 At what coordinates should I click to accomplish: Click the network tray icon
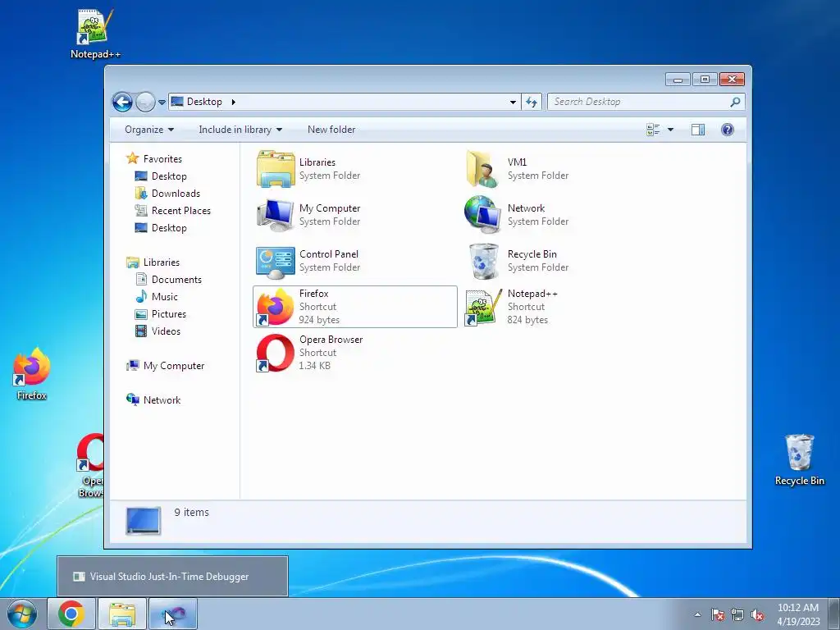tap(737, 614)
